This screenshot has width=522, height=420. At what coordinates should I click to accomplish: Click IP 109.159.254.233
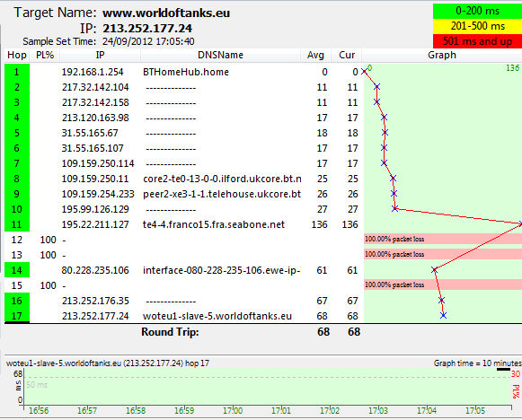coord(98,194)
